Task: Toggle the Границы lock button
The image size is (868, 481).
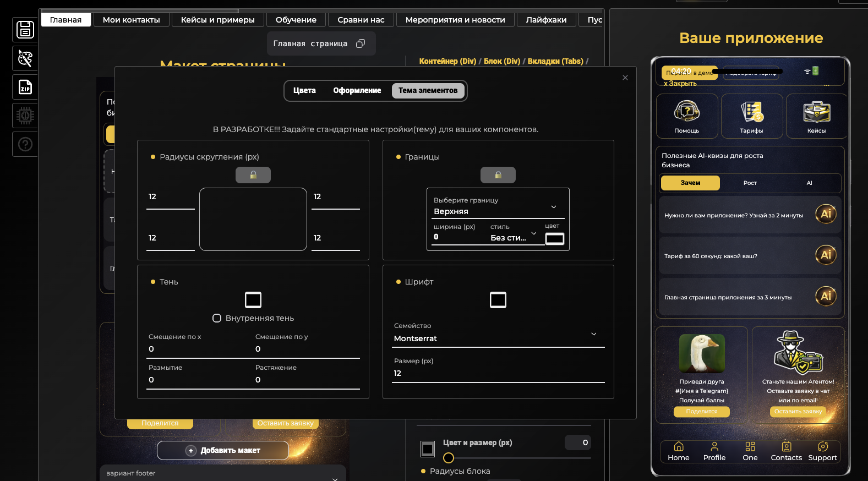Action: point(498,175)
